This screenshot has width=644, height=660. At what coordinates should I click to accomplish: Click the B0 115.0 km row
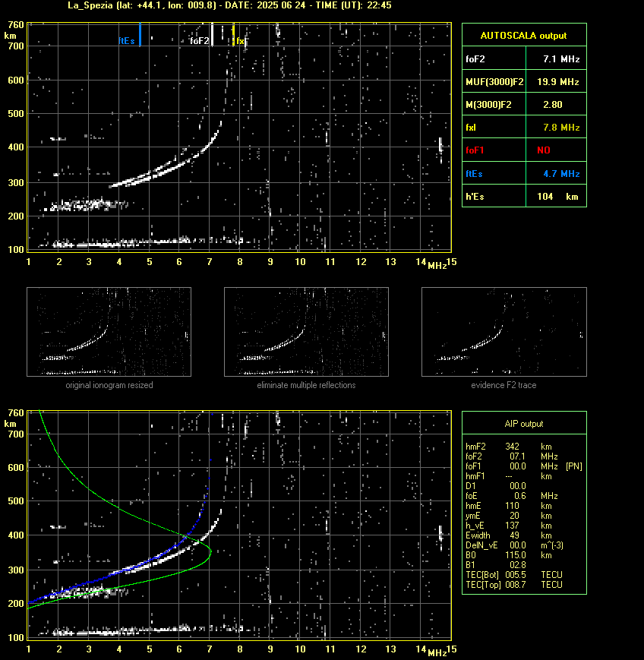pos(509,555)
